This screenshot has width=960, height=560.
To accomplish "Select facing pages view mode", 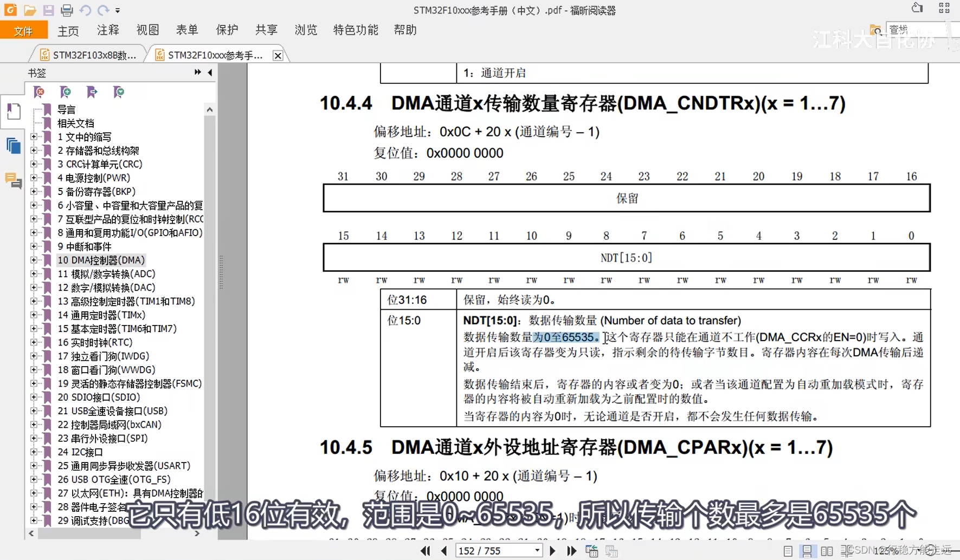I will (827, 551).
